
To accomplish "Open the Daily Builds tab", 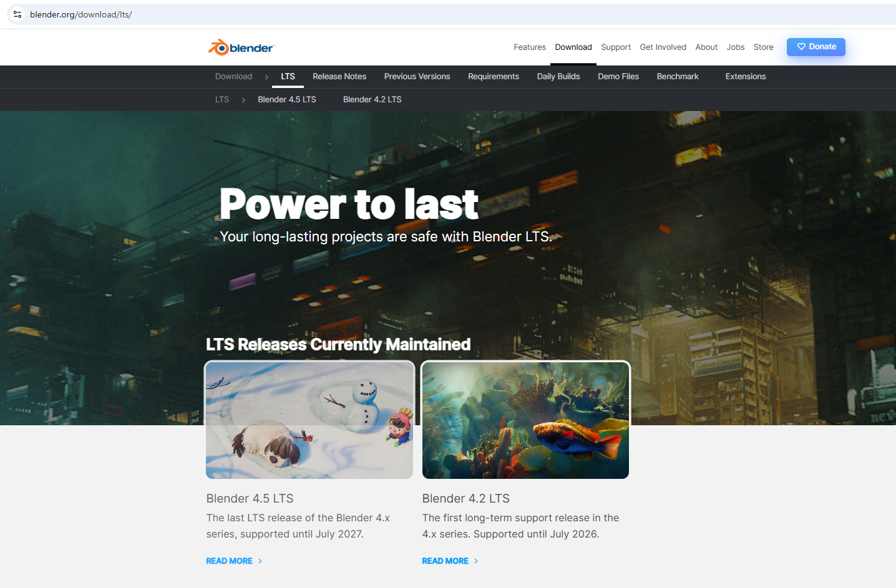I will click(558, 77).
